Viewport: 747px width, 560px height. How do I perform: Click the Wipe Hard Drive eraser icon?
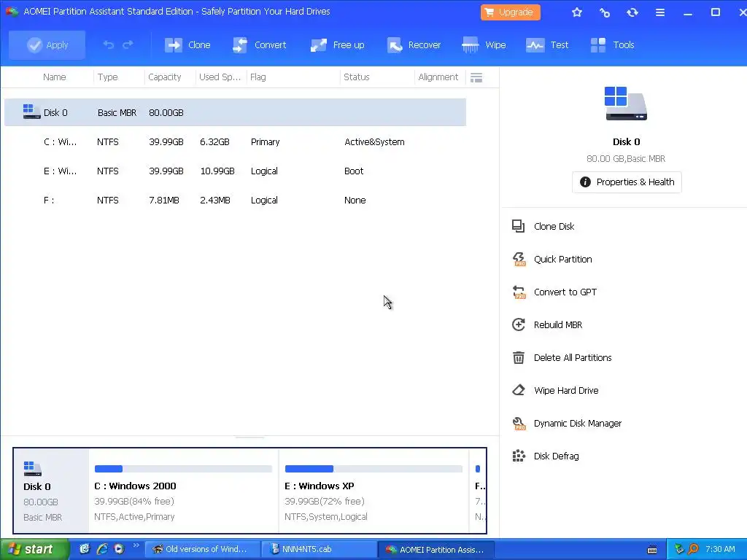[x=519, y=391]
